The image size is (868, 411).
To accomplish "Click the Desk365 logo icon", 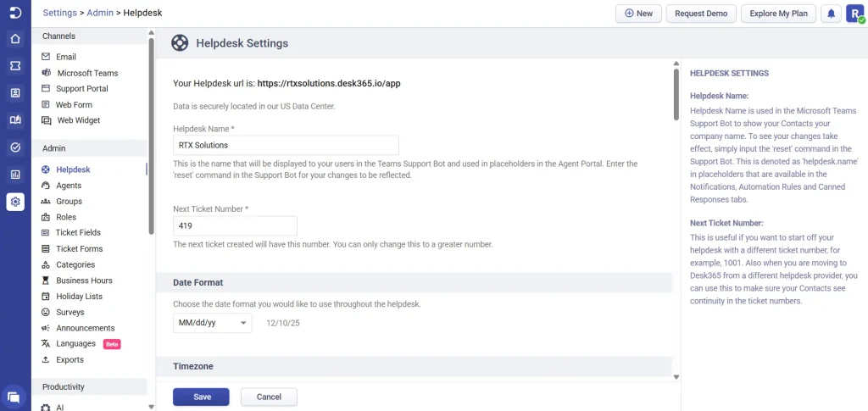I will [15, 13].
